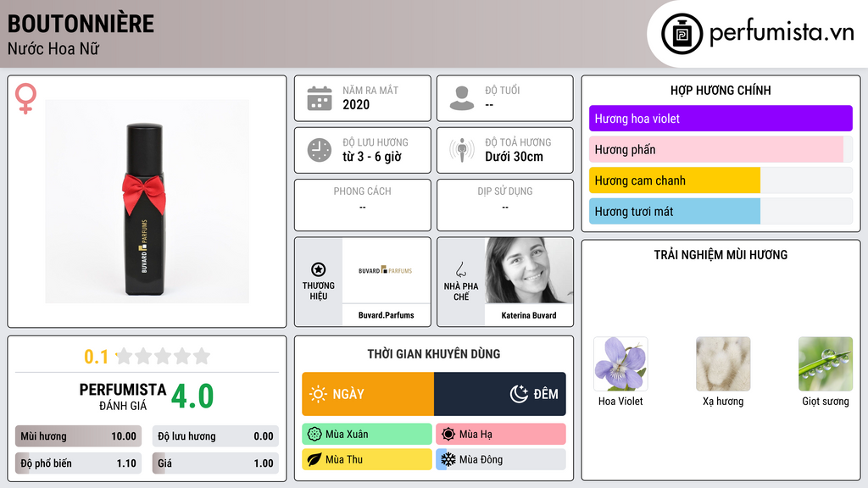Click the Độ phổ biến 1.10 score bar

78,463
